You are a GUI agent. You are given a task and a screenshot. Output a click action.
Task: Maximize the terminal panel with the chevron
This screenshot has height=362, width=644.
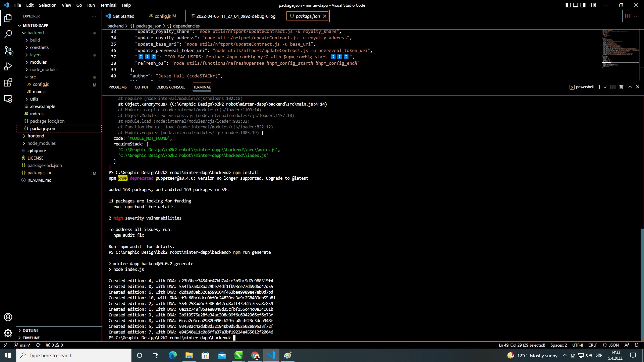(630, 87)
